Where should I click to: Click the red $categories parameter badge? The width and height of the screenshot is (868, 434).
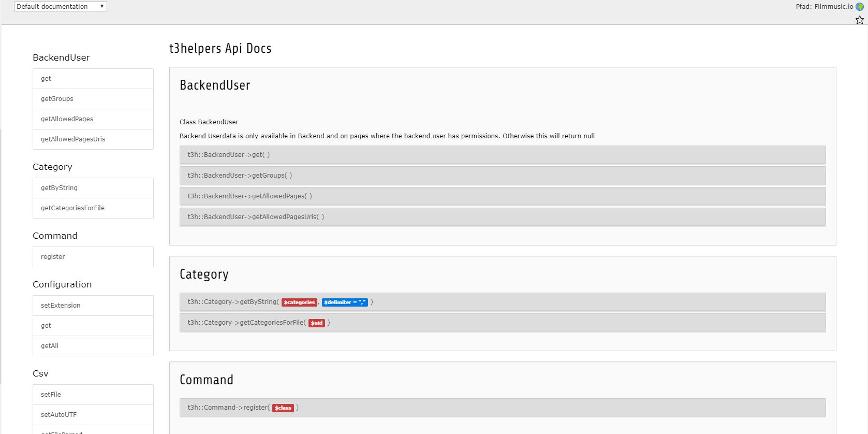pyautogui.click(x=299, y=302)
